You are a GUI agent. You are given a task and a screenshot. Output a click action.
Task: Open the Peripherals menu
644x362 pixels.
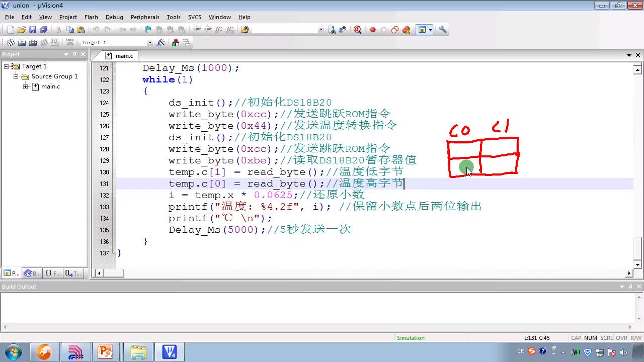145,17
